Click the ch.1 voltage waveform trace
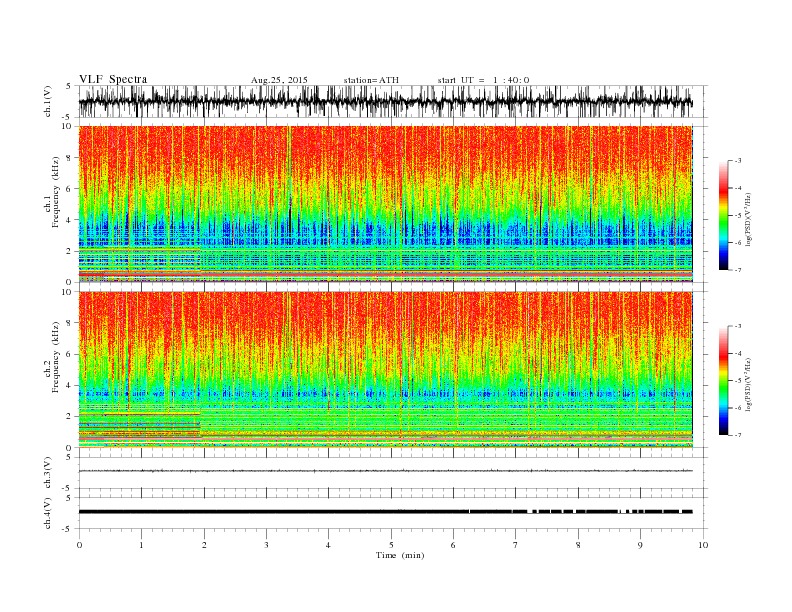Image resolution: width=792 pixels, height=612 pixels. tap(385, 102)
